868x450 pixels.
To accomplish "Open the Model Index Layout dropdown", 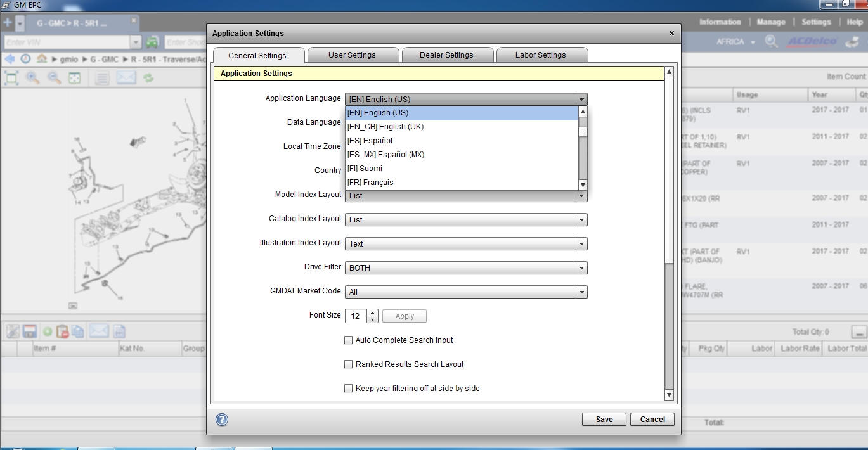I will [466, 196].
